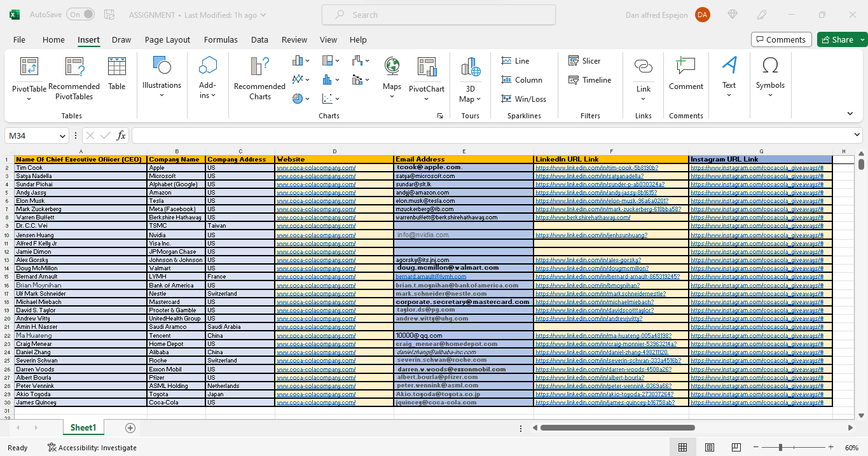Insert a Line sparkline
Screen dimensions: 868x456
515,61
